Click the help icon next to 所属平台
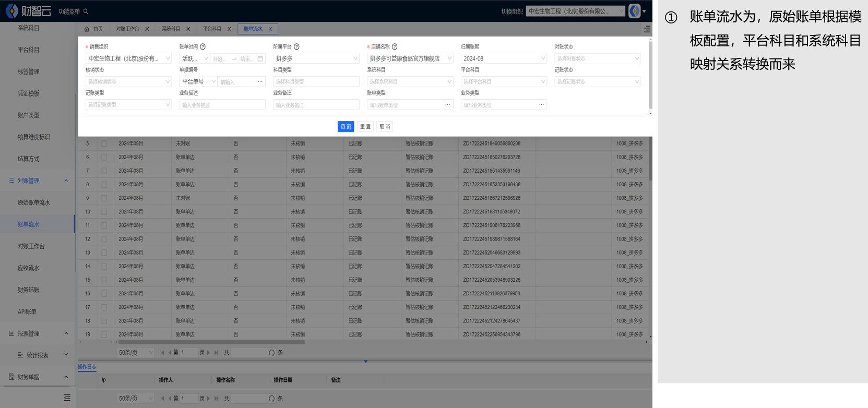The image size is (868, 408). pyautogui.click(x=296, y=47)
